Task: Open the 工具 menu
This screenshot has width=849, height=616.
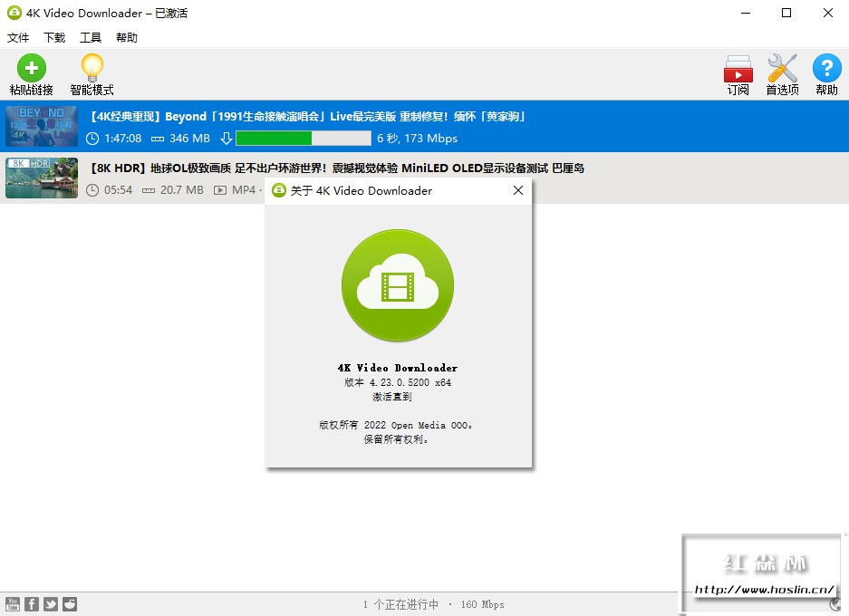Action: [91, 37]
